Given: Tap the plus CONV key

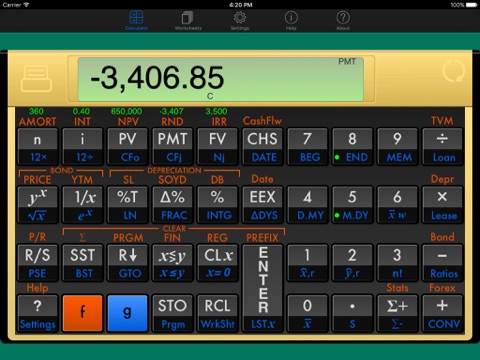Looking at the screenshot, I should pos(442,313).
